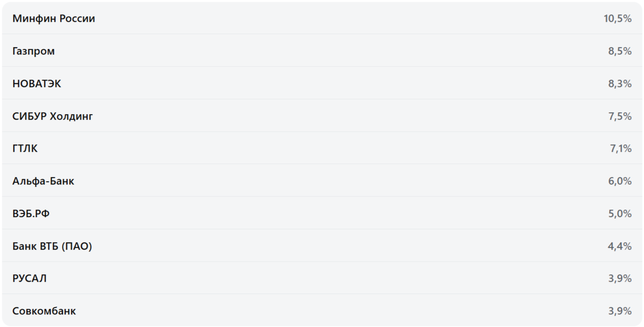Viewport: 644px width, 327px height.
Task: Click the 3,9% share in РУСАЛ row
Action: [x=620, y=278]
